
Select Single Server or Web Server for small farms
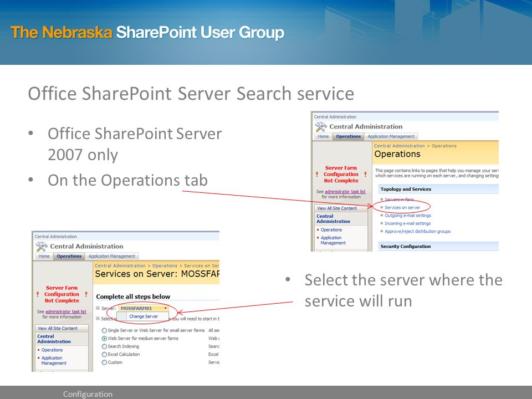pyautogui.click(x=105, y=330)
